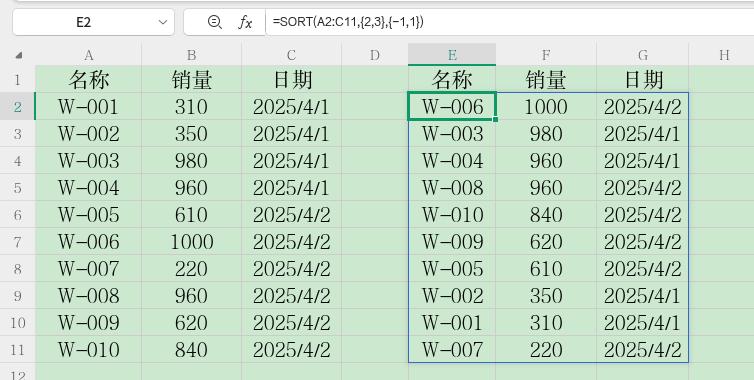754x380 pixels.
Task: Select cell F3 with value 980
Action: pos(546,133)
